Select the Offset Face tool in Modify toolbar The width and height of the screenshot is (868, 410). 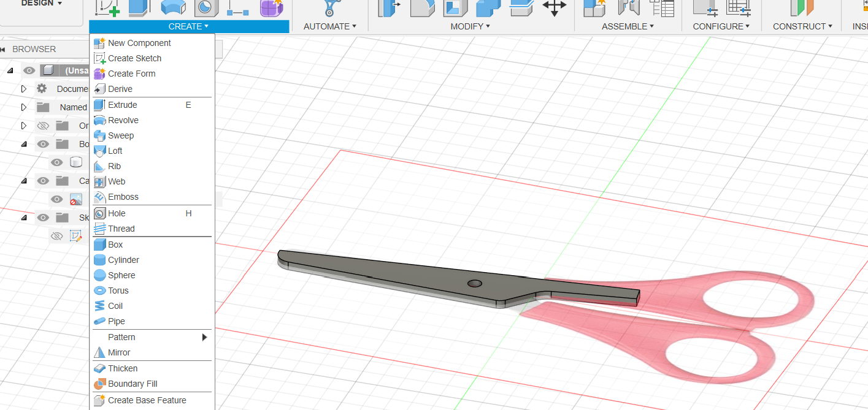pyautogui.click(x=521, y=7)
